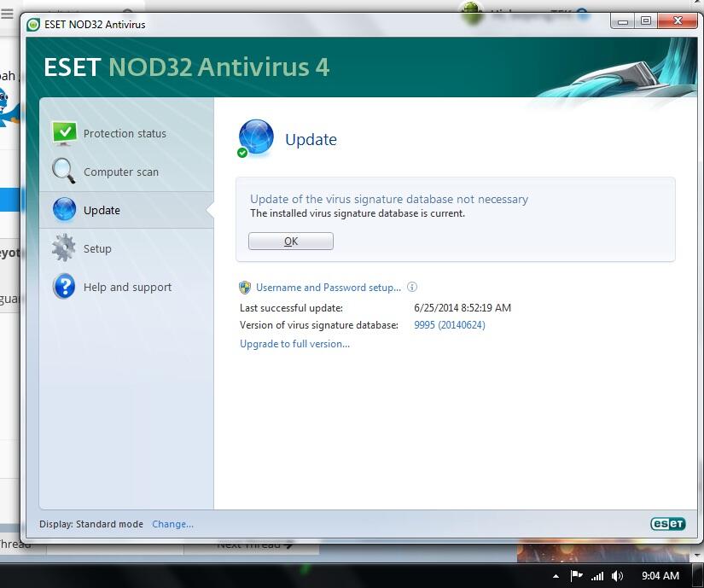Click the browser hamburger menu icon behind
704x588 pixels.
7,14
